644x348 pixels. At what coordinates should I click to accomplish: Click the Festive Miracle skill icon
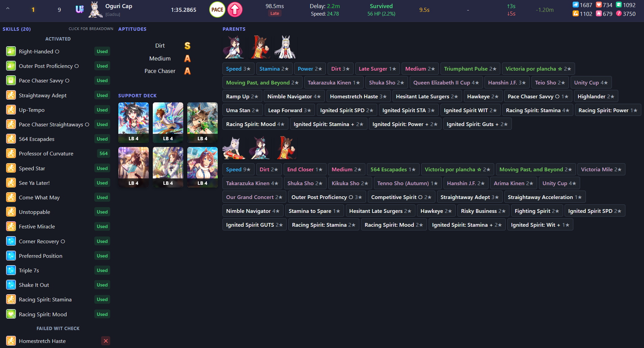pyautogui.click(x=11, y=226)
